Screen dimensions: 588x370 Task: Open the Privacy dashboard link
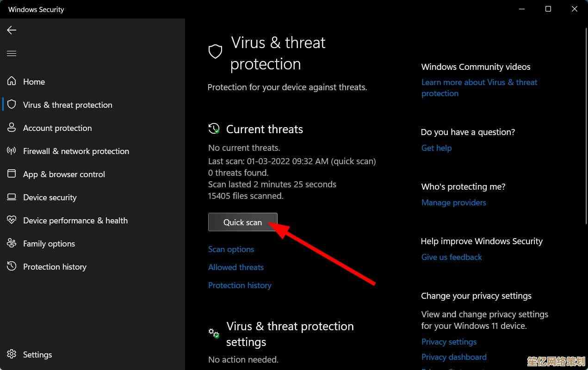(x=453, y=357)
